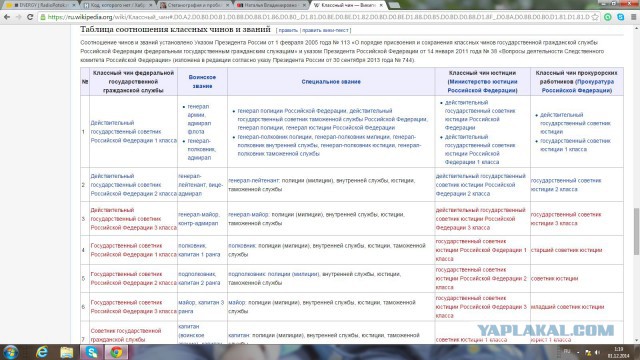Click 'старший советник юстиции' in prosecutor column
Viewport: 640px width, 360px height.
point(566,250)
